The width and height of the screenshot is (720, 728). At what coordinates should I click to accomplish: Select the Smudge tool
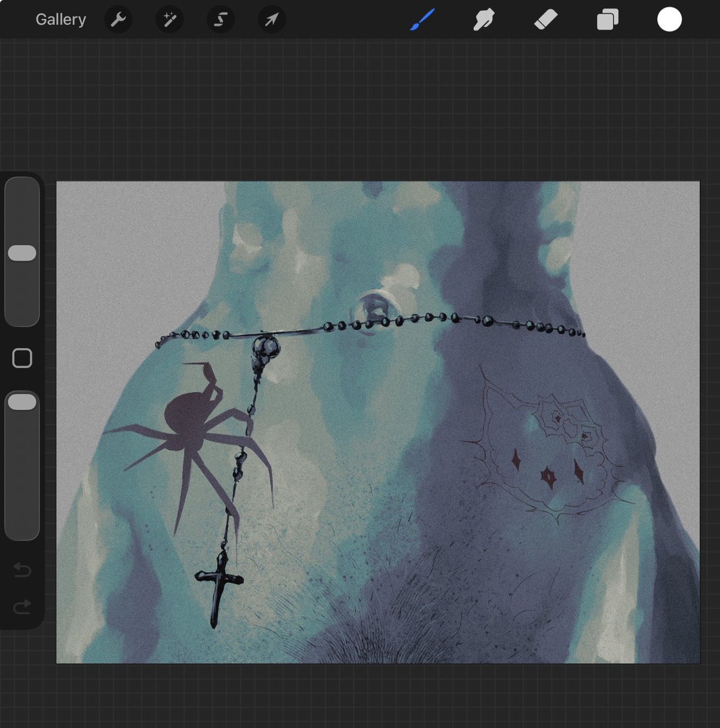pos(484,19)
